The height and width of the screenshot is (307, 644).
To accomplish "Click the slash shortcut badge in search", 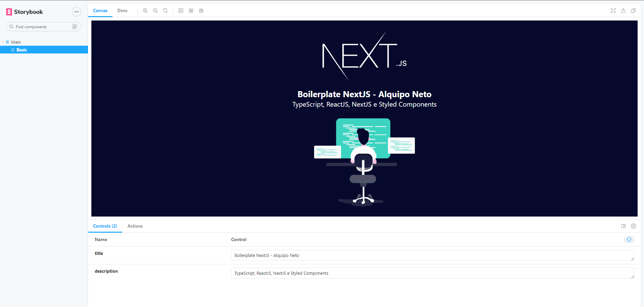I will tap(75, 27).
